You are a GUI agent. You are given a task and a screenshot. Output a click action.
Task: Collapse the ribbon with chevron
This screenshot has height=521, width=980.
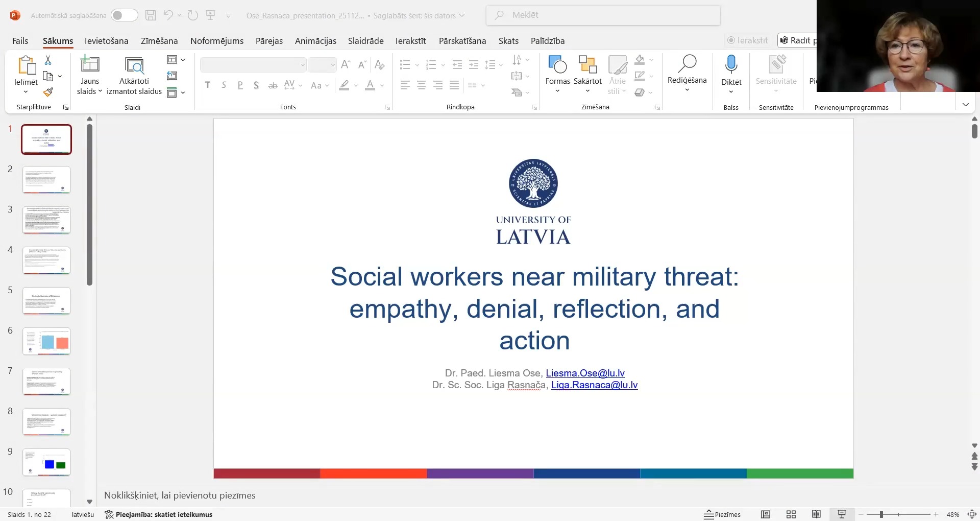click(x=965, y=105)
